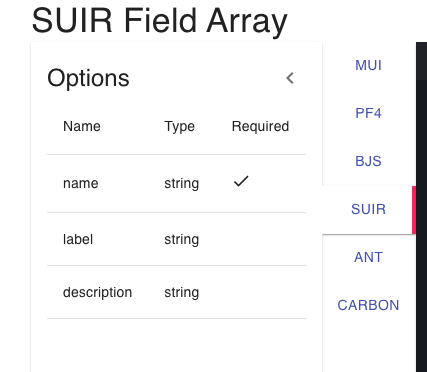Screen dimensions: 427x372
Task: Select the SUIR tab
Action: click(368, 209)
